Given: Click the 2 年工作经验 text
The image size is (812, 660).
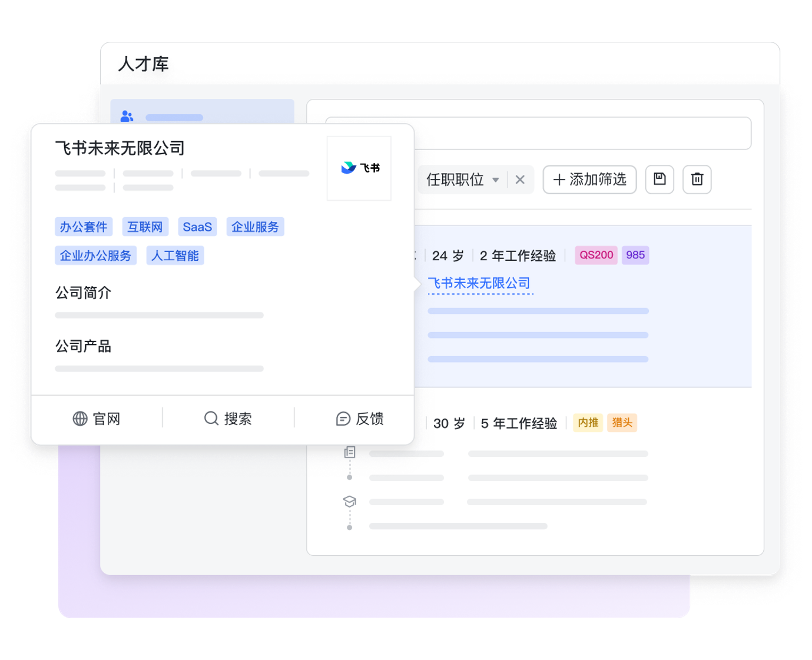Looking at the screenshot, I should [518, 256].
